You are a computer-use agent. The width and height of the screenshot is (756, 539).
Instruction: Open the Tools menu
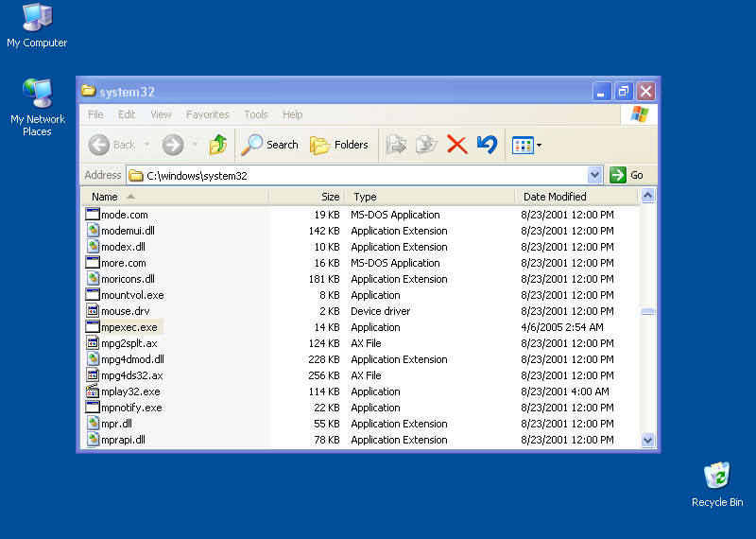255,114
